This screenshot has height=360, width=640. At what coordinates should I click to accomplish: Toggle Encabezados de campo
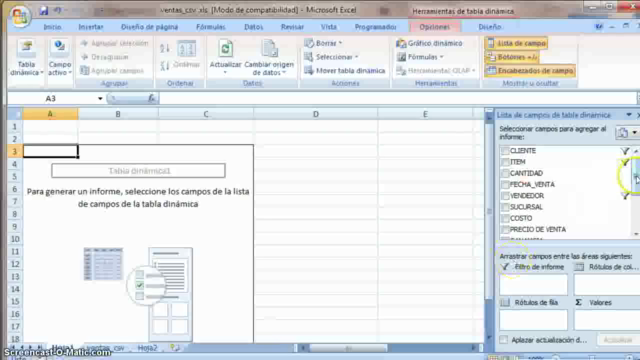coord(530,71)
